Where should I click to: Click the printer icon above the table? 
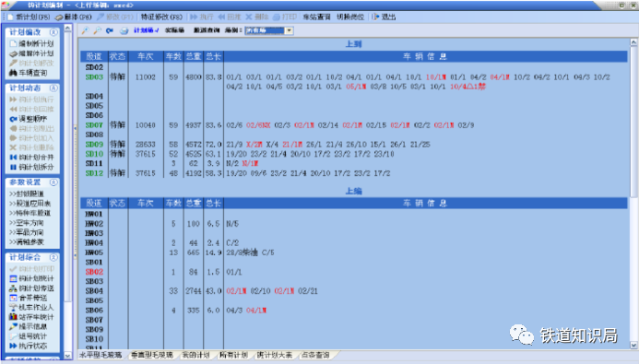124,30
